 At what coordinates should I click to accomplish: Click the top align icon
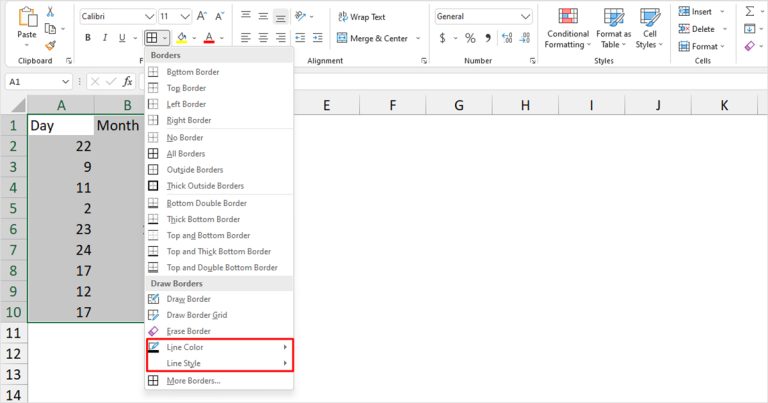click(246, 16)
